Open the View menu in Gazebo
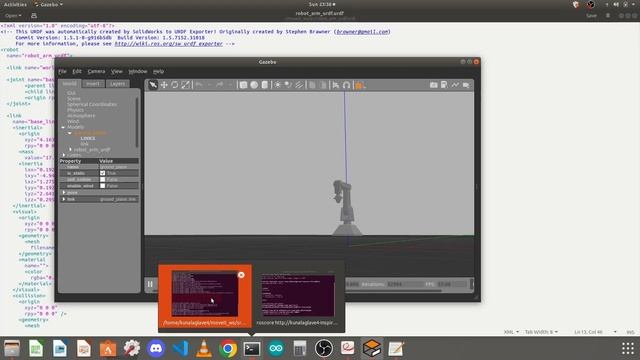The height and width of the screenshot is (360, 640). [x=117, y=71]
